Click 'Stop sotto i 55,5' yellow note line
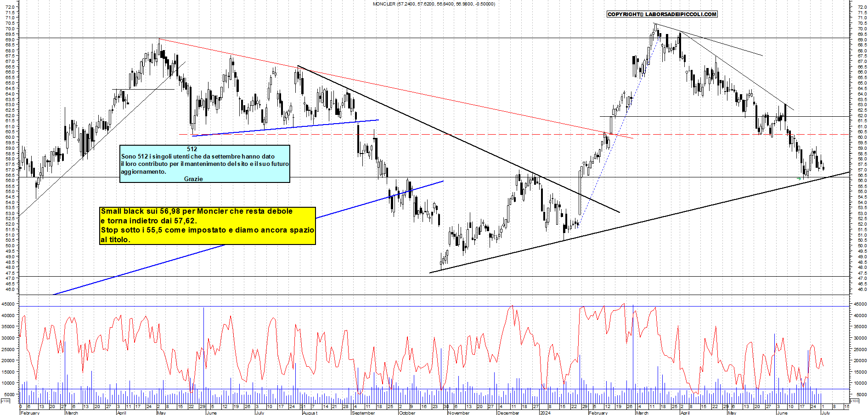868x415 pixels. coord(207,230)
